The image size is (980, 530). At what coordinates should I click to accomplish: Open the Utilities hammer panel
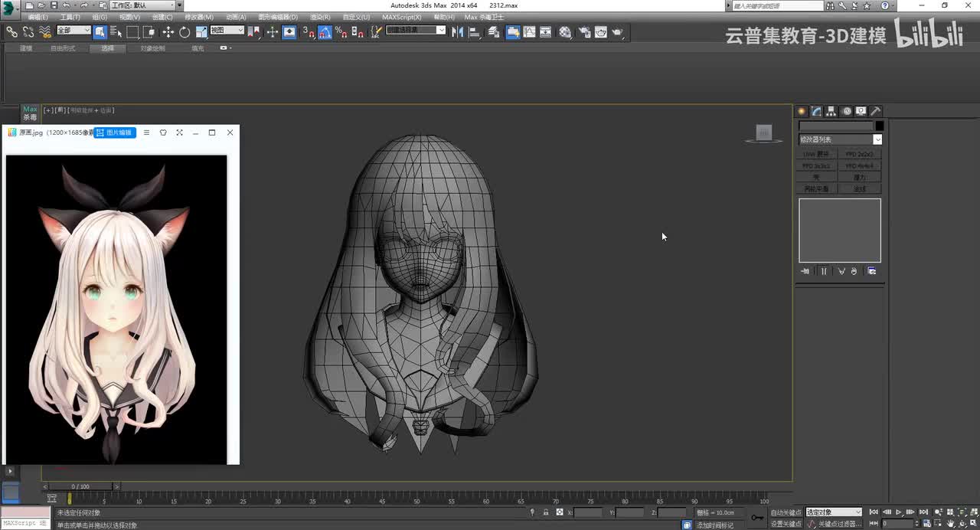876,111
